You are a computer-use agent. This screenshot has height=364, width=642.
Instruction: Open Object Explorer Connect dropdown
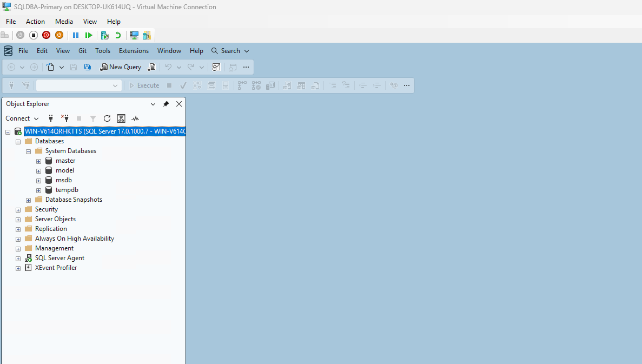(22, 118)
